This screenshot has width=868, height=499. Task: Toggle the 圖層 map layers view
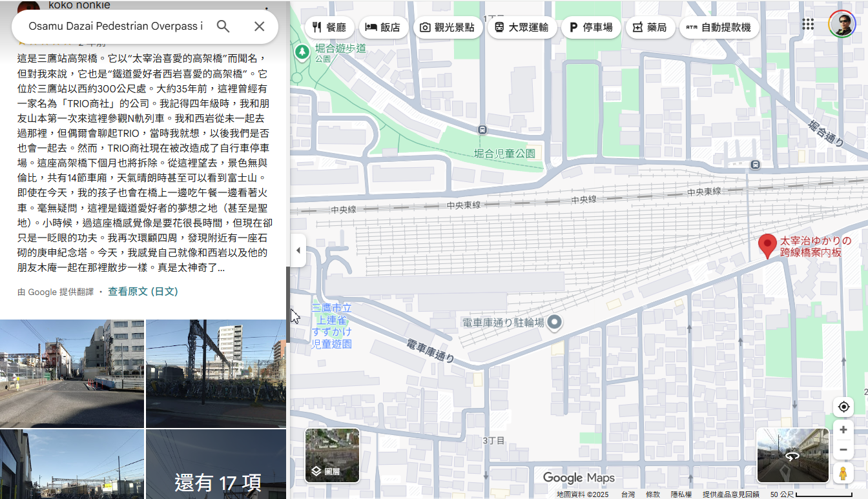[332, 456]
